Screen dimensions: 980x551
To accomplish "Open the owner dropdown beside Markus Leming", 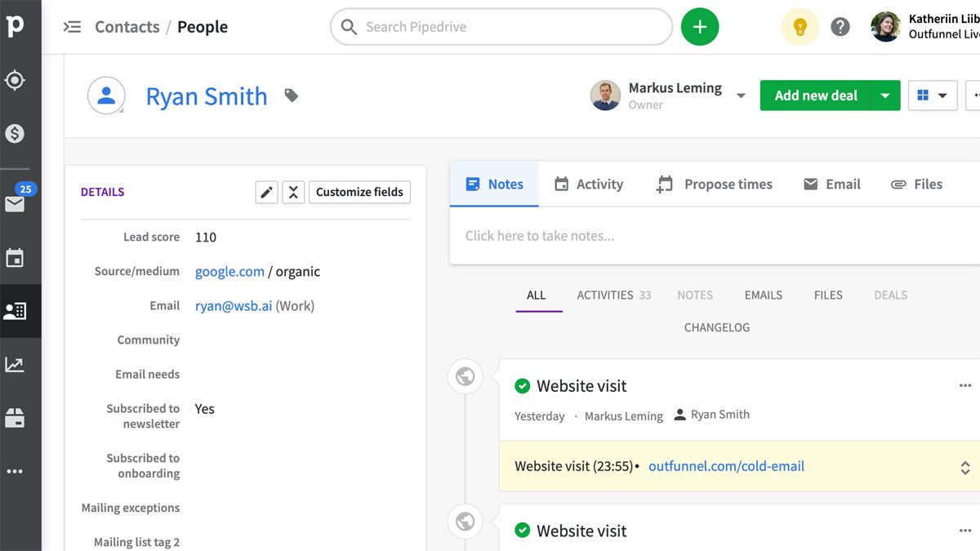I will (741, 96).
